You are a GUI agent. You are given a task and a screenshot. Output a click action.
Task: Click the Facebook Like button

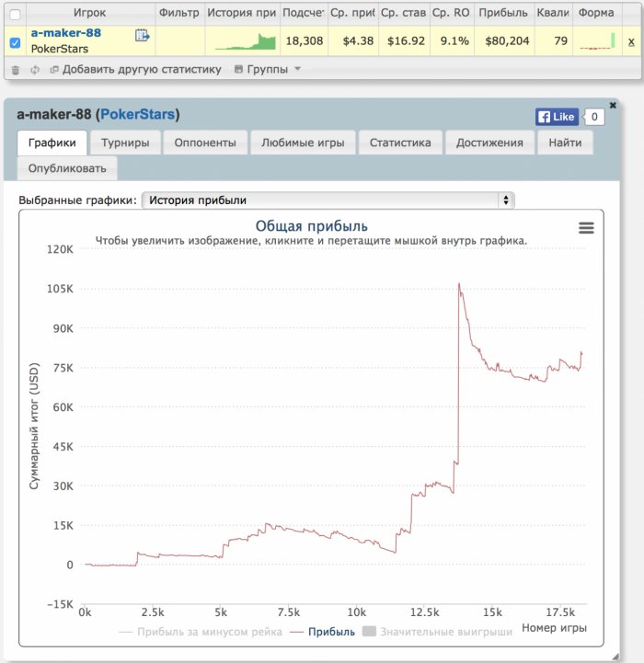point(557,117)
